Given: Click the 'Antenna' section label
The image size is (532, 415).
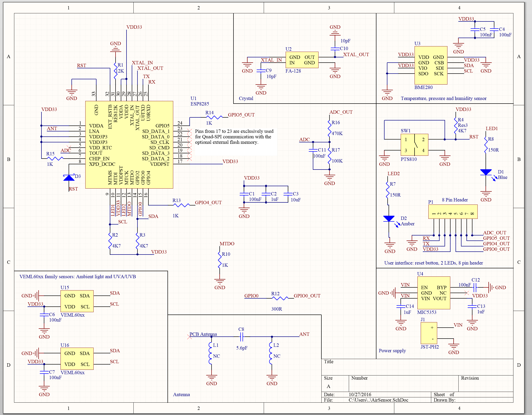Looking at the screenshot, I should pos(182,395).
